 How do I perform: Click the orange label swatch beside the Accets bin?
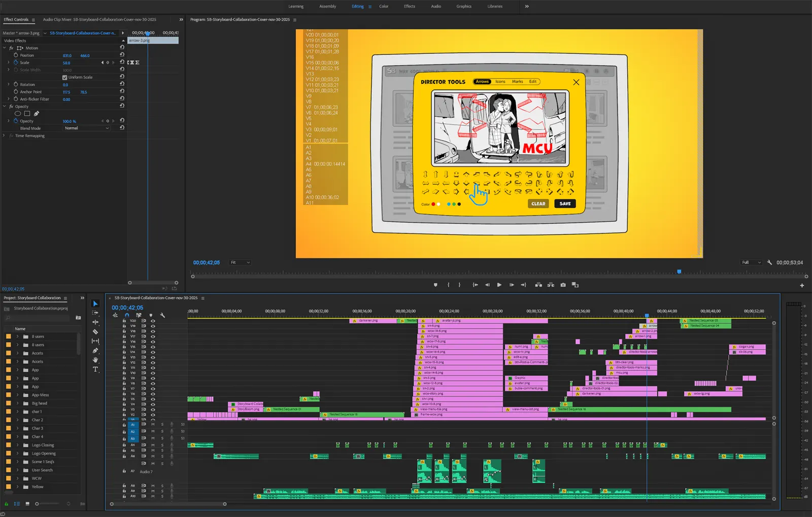[10, 353]
